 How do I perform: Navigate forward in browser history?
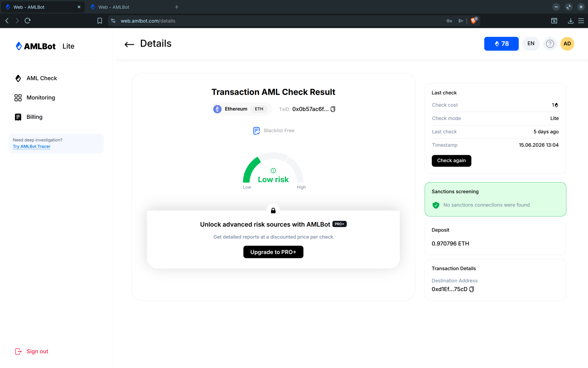(17, 21)
